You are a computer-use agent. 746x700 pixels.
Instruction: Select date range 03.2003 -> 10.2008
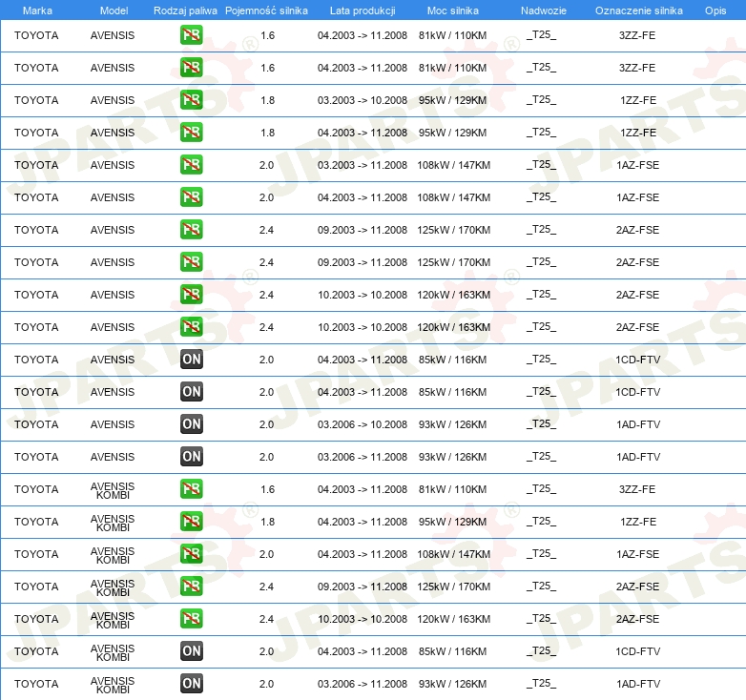tap(363, 100)
